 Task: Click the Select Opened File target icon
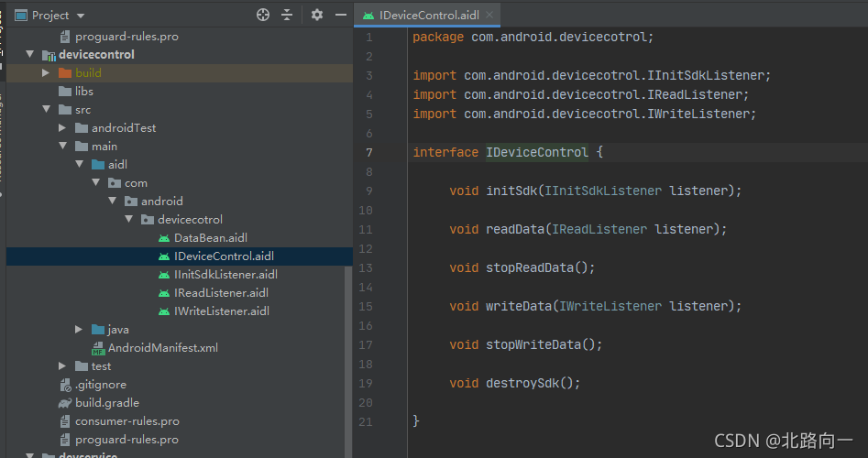(263, 15)
